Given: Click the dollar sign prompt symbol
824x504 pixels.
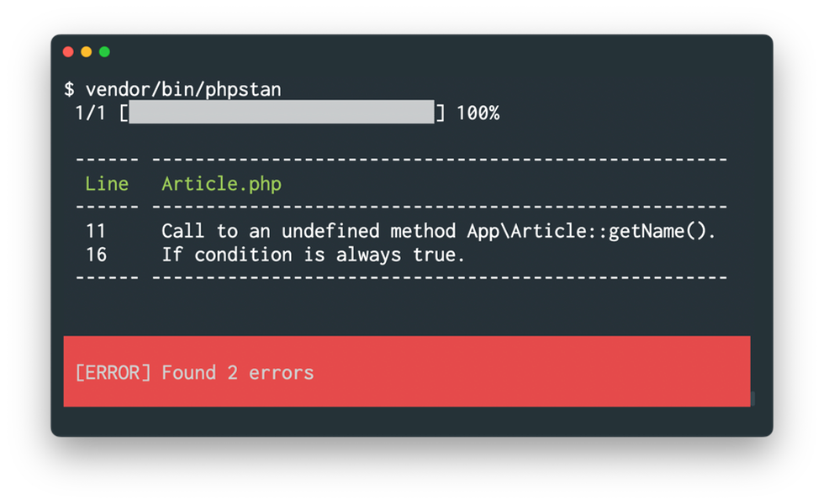Looking at the screenshot, I should pos(69,89).
